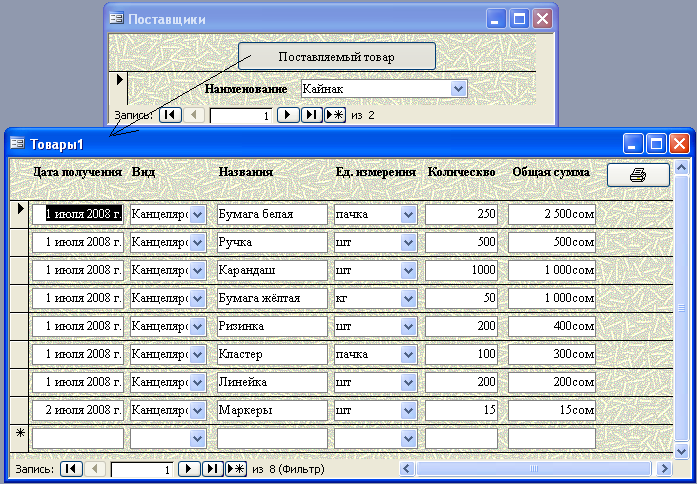Open Вид dropdown for Карандаш row
This screenshot has height=484, width=697.
pyautogui.click(x=198, y=270)
